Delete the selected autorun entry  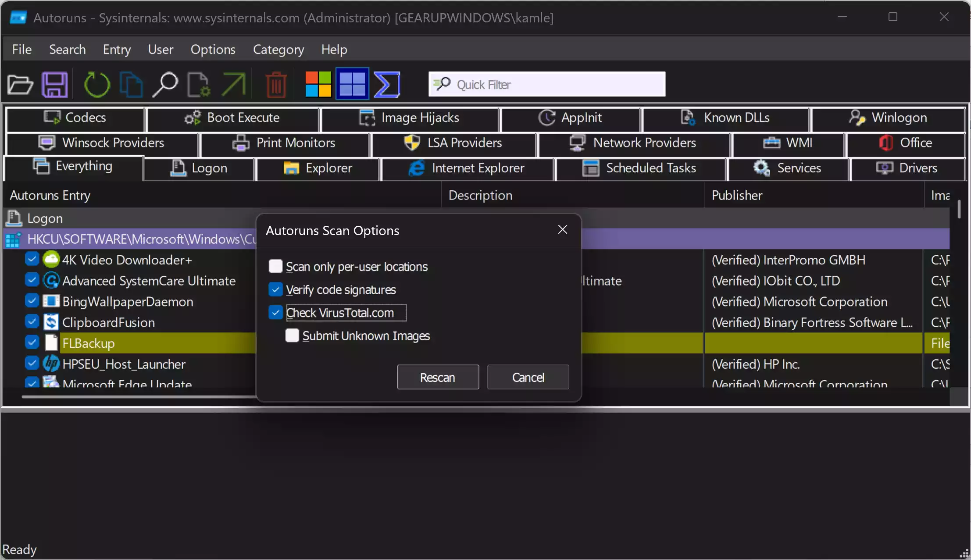275,84
